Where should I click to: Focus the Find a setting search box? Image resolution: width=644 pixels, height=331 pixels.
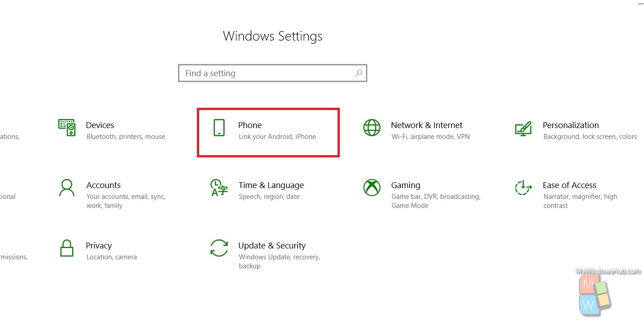(x=273, y=73)
